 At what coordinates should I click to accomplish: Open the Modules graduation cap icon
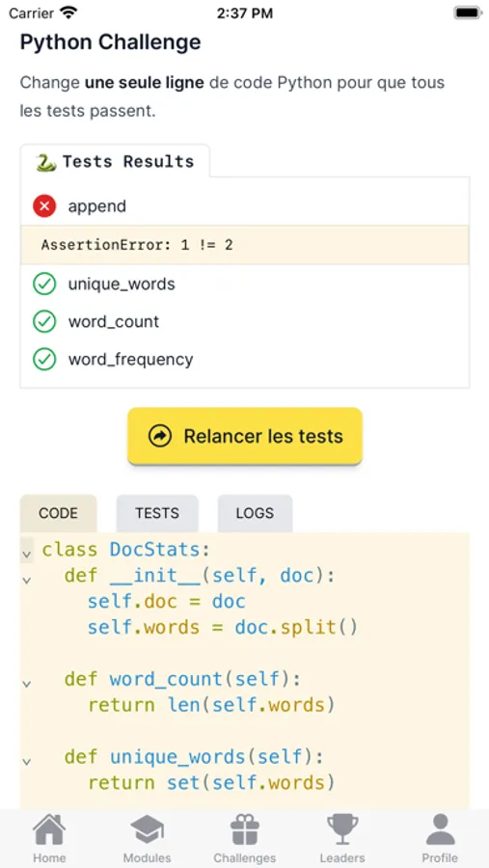coord(147,829)
